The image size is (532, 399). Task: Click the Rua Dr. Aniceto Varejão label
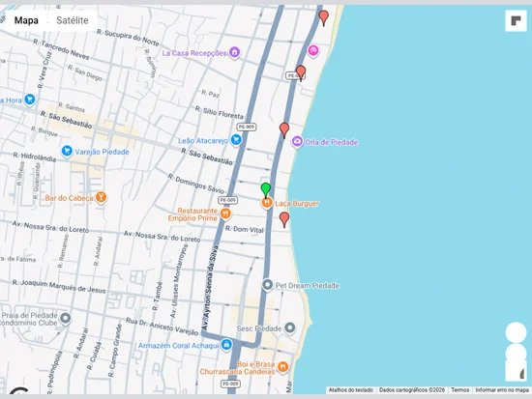(x=162, y=327)
